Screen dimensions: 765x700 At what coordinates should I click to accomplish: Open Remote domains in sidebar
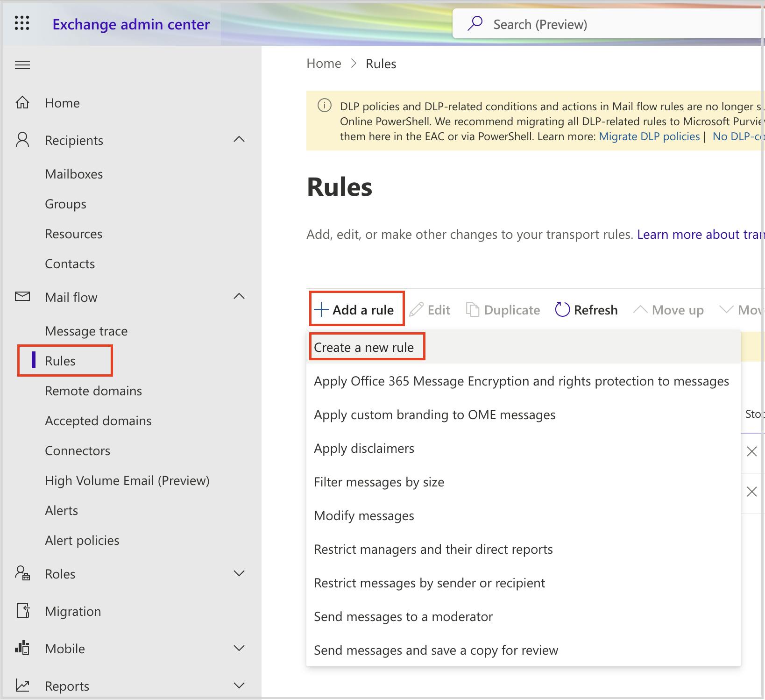(93, 391)
